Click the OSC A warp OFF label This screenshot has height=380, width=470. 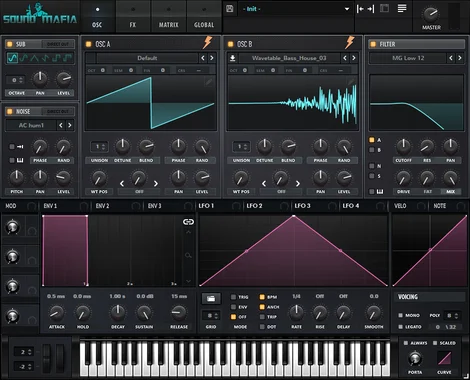139,192
